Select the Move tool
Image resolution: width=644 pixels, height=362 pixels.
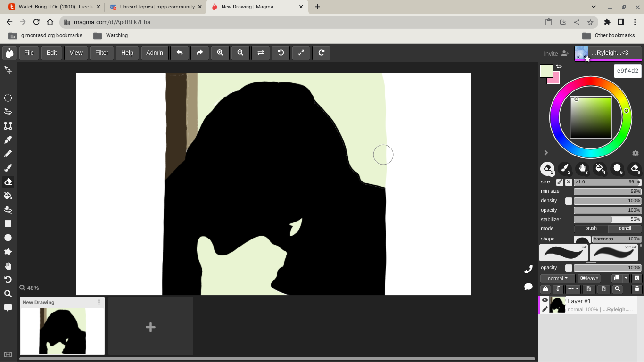8,70
